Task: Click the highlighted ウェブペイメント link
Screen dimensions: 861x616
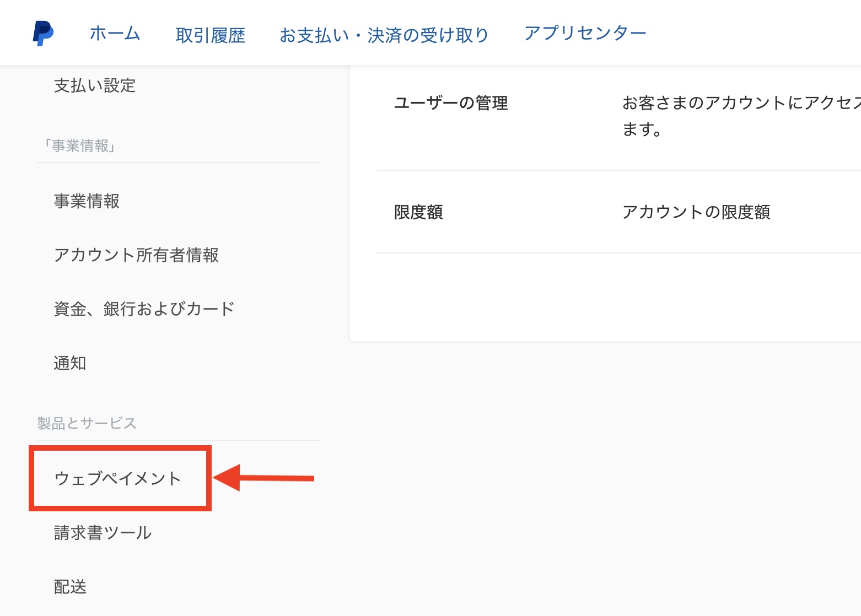Action: tap(118, 478)
